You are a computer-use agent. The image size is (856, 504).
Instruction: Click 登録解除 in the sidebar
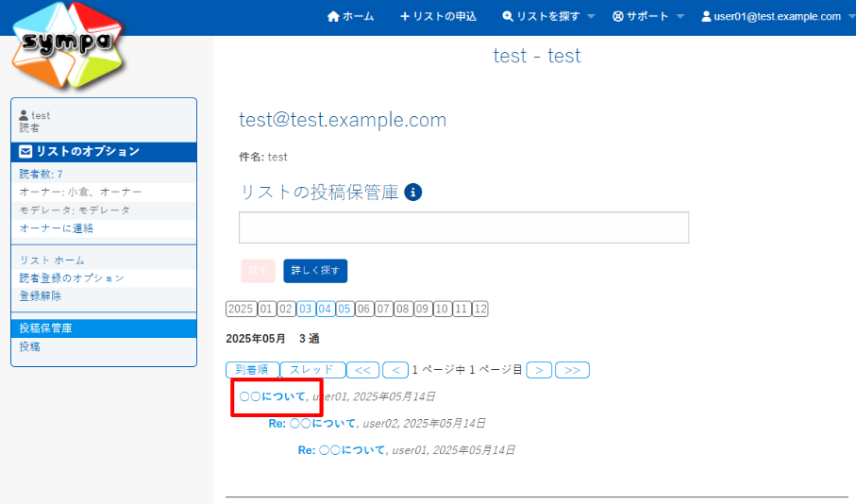coord(41,296)
